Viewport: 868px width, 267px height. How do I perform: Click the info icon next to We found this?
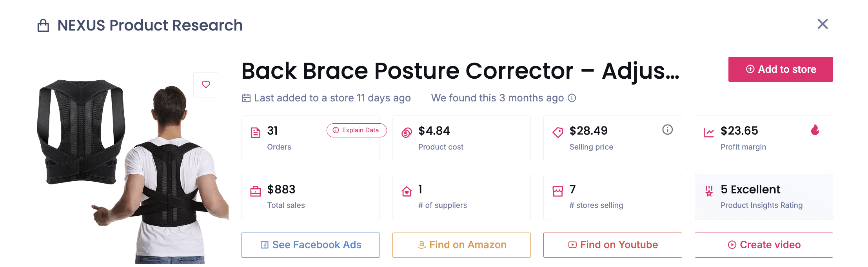pyautogui.click(x=572, y=98)
